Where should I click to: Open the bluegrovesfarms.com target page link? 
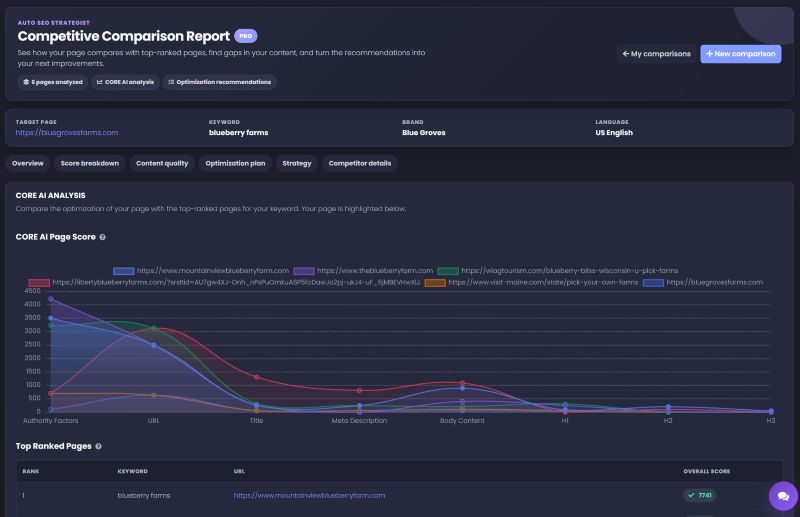click(67, 133)
